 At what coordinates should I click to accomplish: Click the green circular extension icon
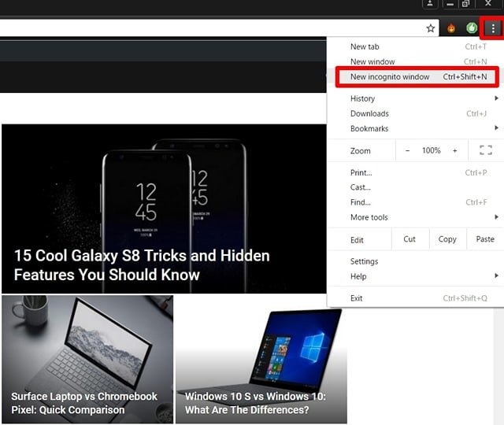(472, 28)
